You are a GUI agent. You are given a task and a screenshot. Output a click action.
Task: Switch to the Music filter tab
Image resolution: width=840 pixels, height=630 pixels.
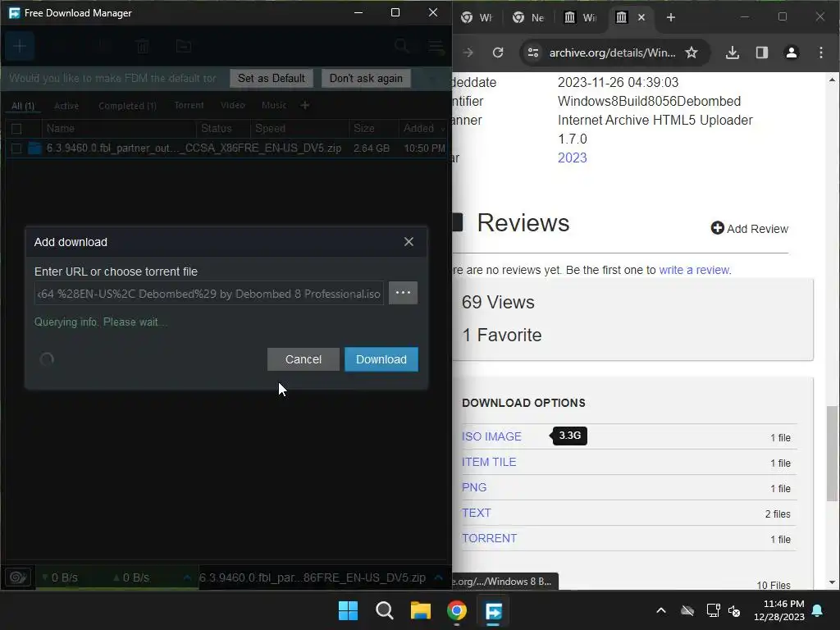[274, 105]
